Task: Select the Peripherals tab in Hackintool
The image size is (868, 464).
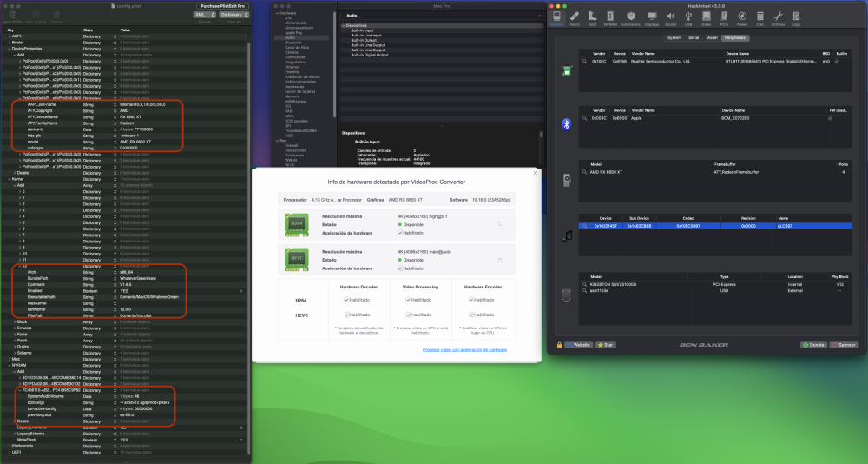Action: point(734,37)
